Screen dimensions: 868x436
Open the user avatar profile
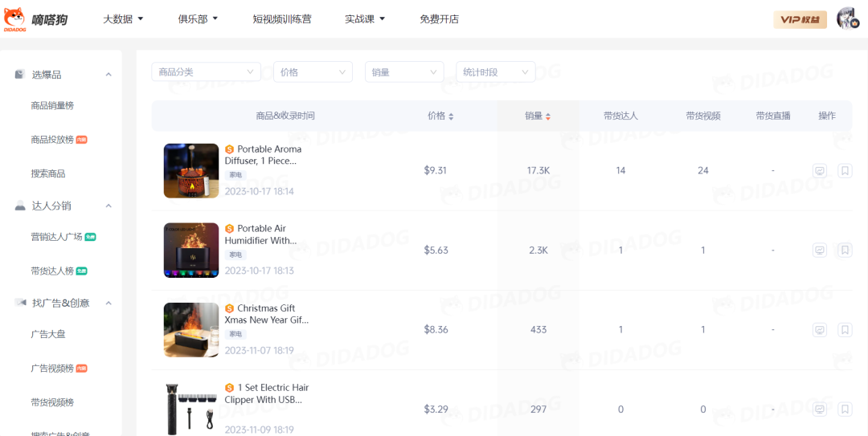[x=848, y=18]
